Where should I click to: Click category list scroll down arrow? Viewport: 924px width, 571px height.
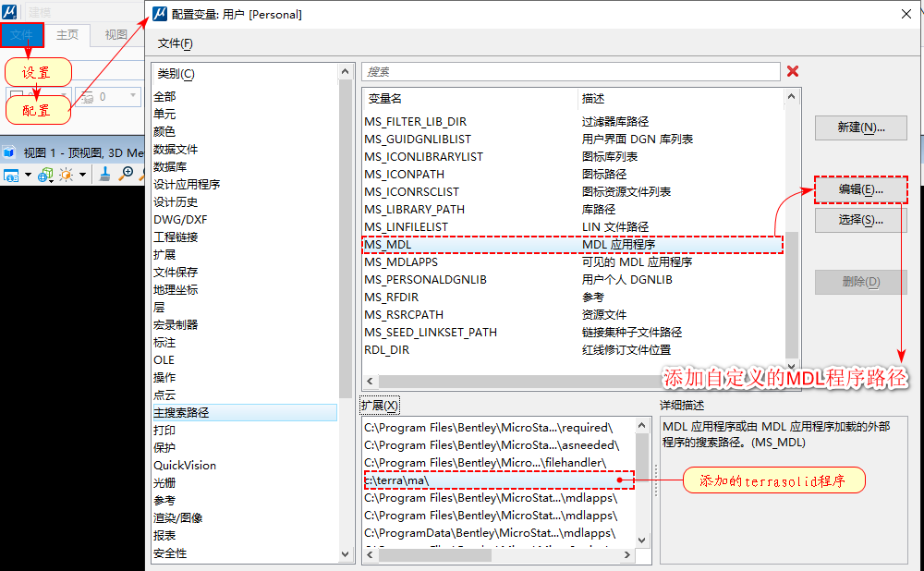[x=346, y=553]
